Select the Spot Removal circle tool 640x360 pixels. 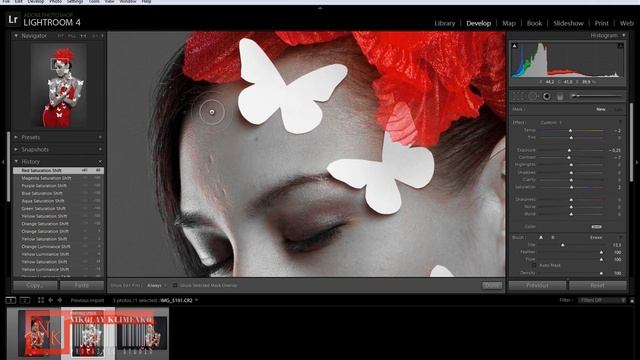[532, 96]
